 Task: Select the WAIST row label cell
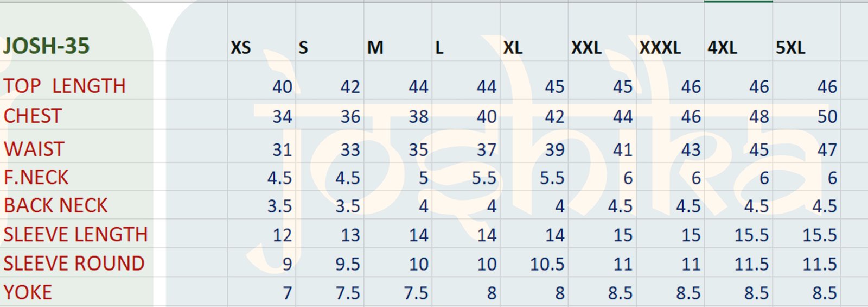pos(34,149)
